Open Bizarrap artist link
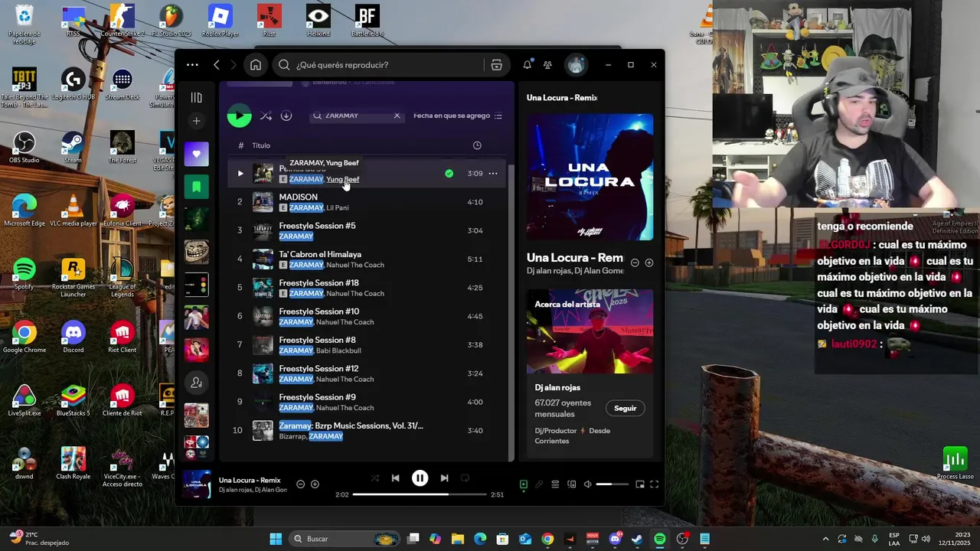The image size is (980, 551). (292, 436)
